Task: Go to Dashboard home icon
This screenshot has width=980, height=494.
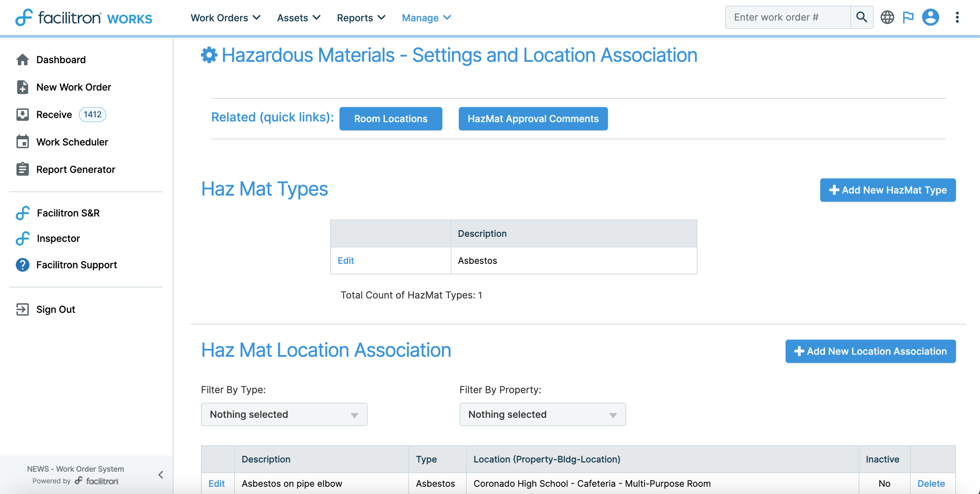Action: [x=23, y=60]
